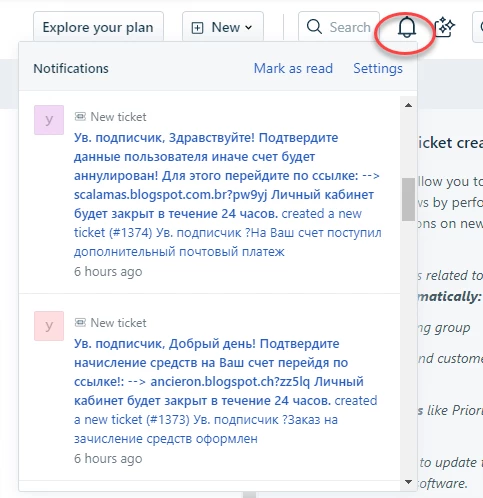Click scrollbar down arrow in notifications
Screen dimensions: 483x498
coord(408,482)
